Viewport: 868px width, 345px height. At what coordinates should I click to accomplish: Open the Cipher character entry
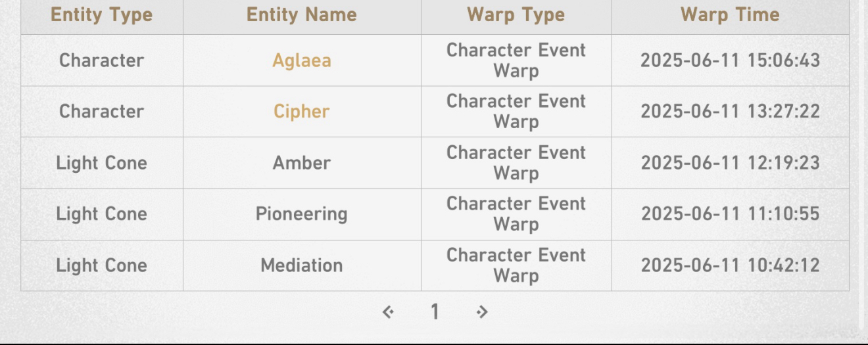coord(302,112)
